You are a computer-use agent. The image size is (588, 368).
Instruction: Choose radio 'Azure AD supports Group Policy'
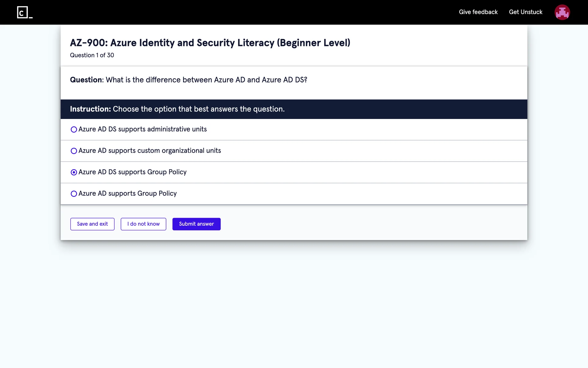(74, 194)
